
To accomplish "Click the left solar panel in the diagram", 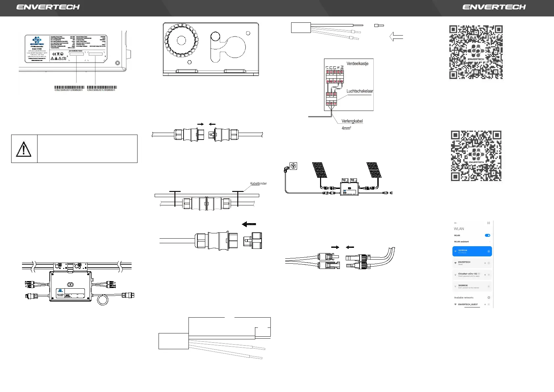I will 319,170.
